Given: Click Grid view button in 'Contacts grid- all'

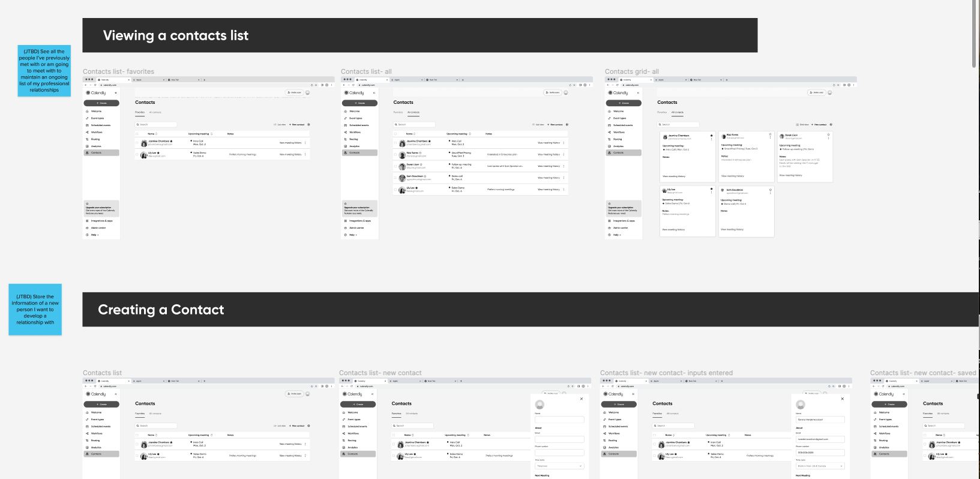Looking at the screenshot, I should point(802,124).
